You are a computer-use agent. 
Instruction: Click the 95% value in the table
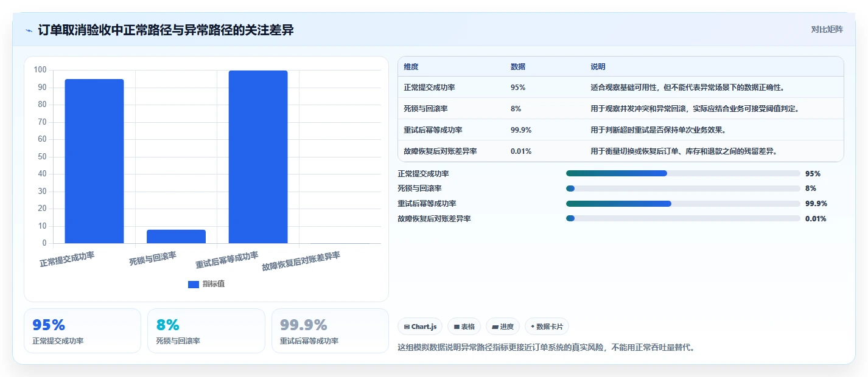[x=518, y=88]
